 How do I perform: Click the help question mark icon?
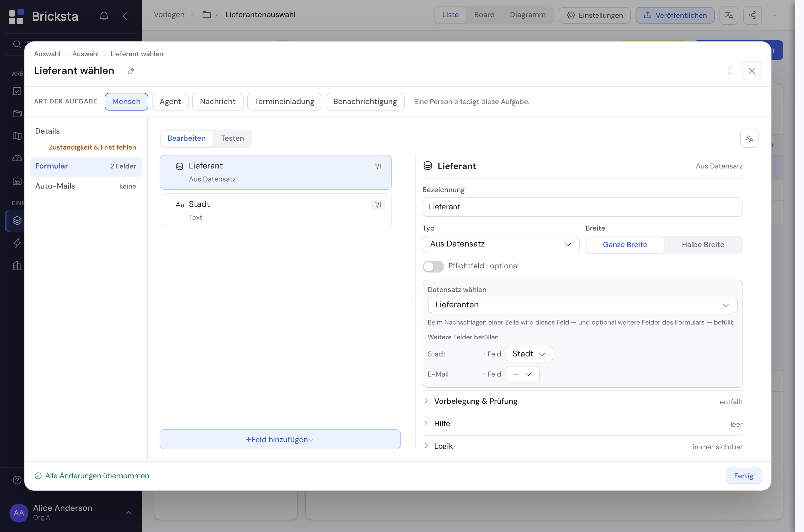[17, 480]
